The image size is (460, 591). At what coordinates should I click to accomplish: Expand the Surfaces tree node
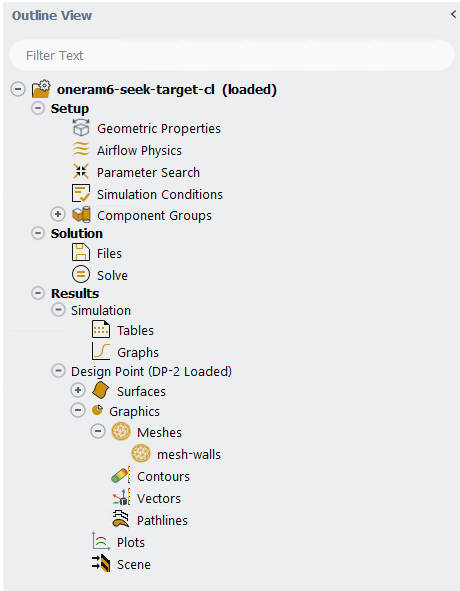coord(78,390)
